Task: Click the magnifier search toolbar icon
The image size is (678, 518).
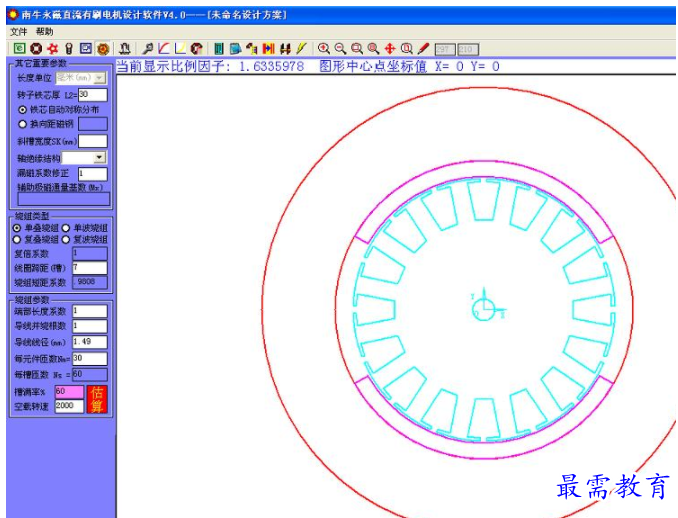Action: (147, 48)
